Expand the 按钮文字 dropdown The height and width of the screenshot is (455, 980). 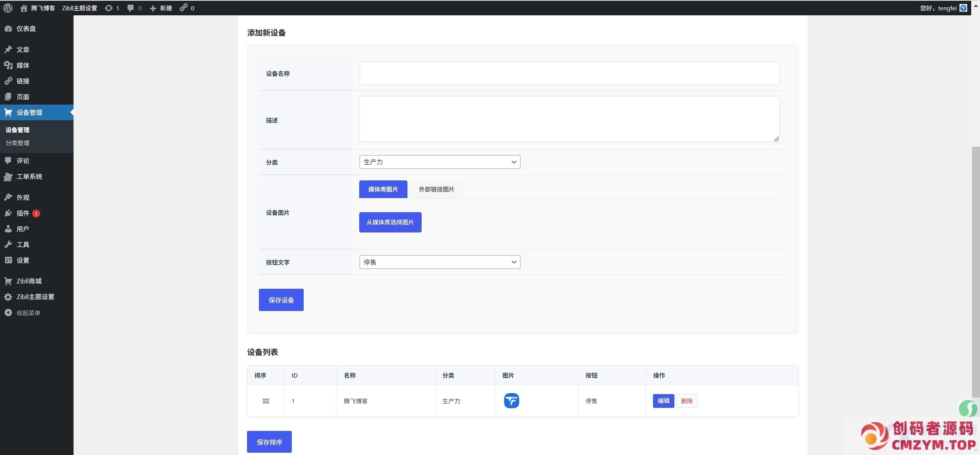tap(439, 262)
